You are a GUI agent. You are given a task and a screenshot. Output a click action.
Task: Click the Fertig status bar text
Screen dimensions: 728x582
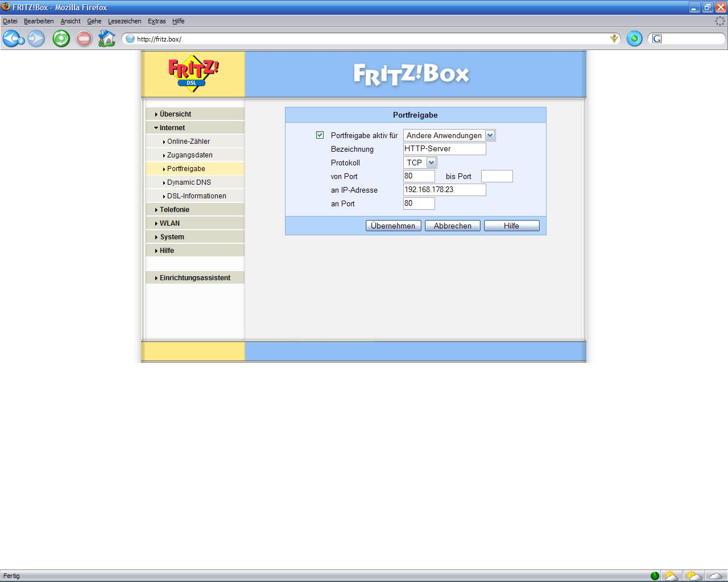[x=11, y=576]
